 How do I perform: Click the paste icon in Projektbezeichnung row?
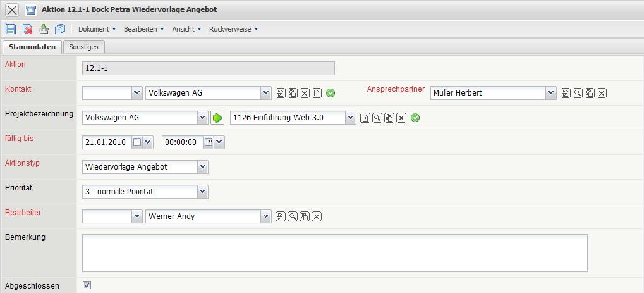pos(389,118)
